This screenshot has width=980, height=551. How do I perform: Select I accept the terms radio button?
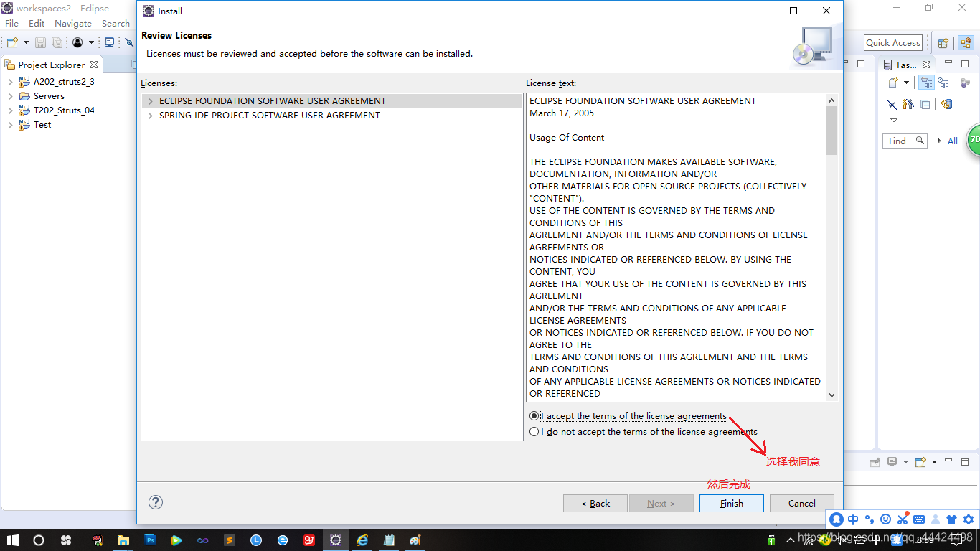point(534,416)
